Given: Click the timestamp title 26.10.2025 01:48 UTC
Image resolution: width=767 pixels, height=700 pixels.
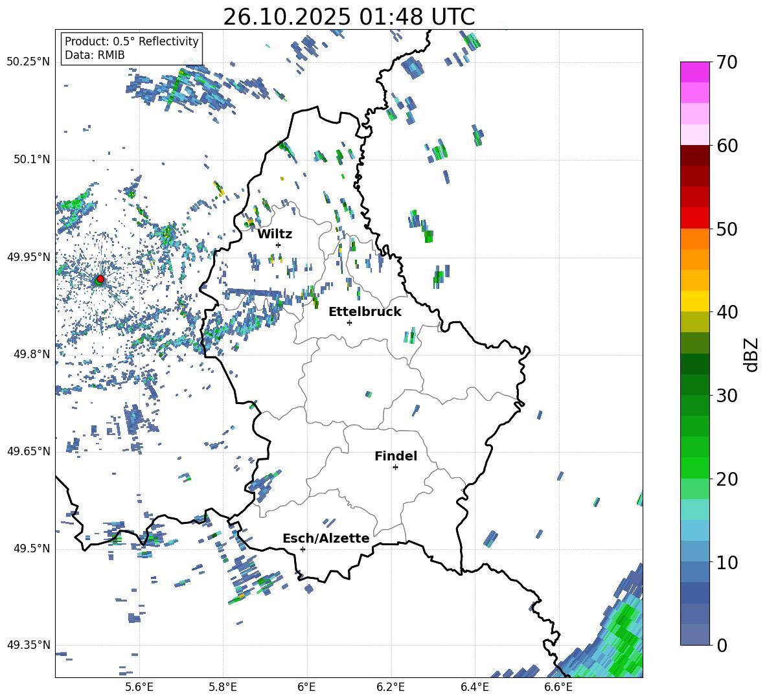Looking at the screenshot, I should coord(349,17).
